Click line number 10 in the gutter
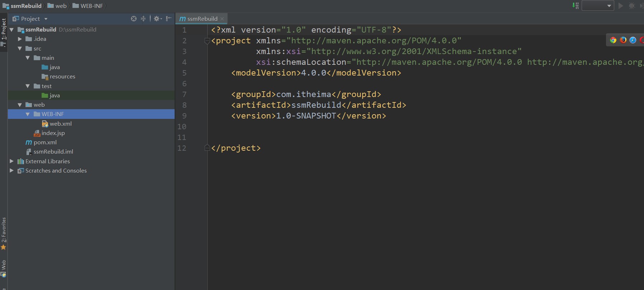Viewport: 644px width, 290px height. click(x=182, y=126)
